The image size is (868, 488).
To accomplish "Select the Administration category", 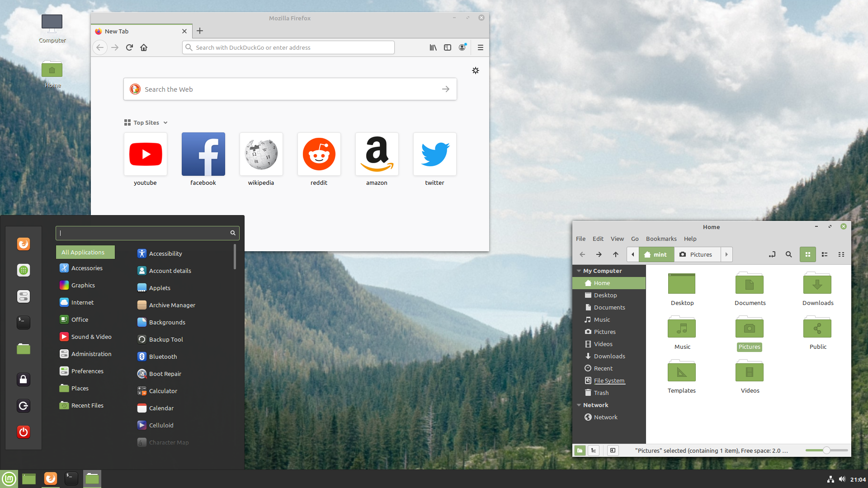I will [91, 354].
